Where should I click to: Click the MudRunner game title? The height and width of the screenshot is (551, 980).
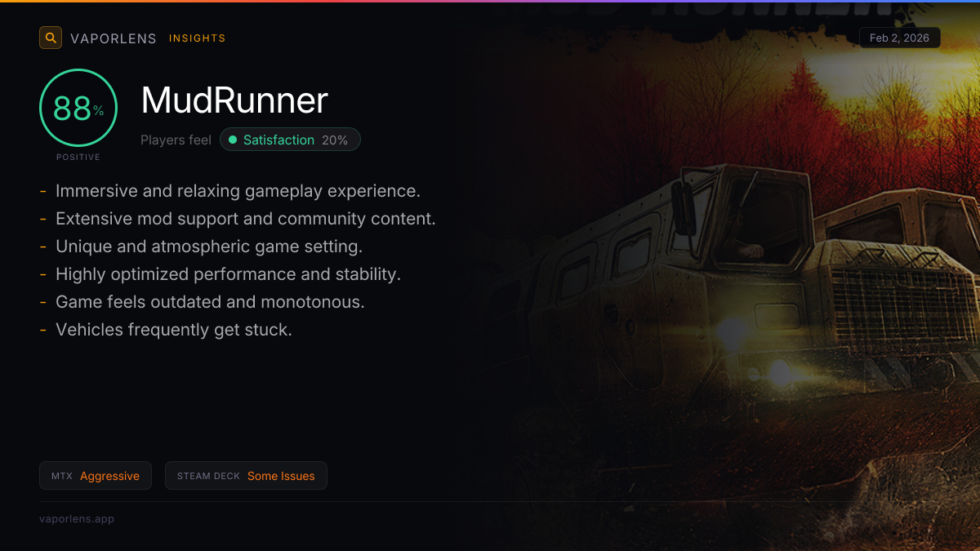[x=234, y=100]
